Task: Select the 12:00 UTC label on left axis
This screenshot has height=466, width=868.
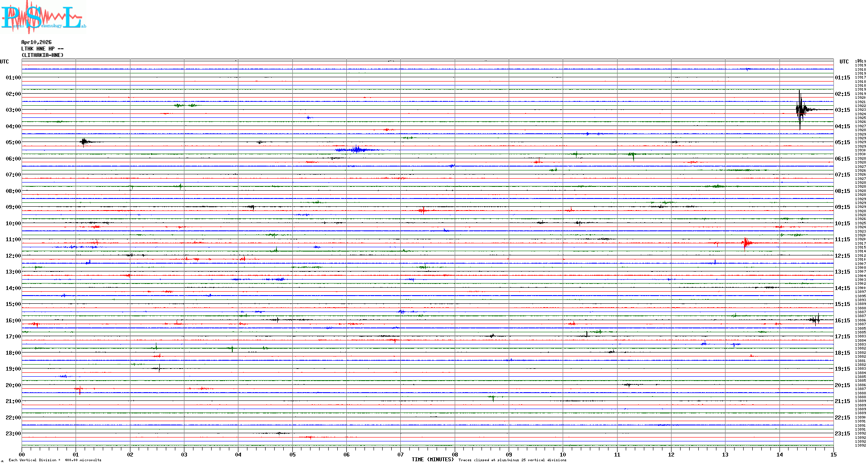Action: 13,256
